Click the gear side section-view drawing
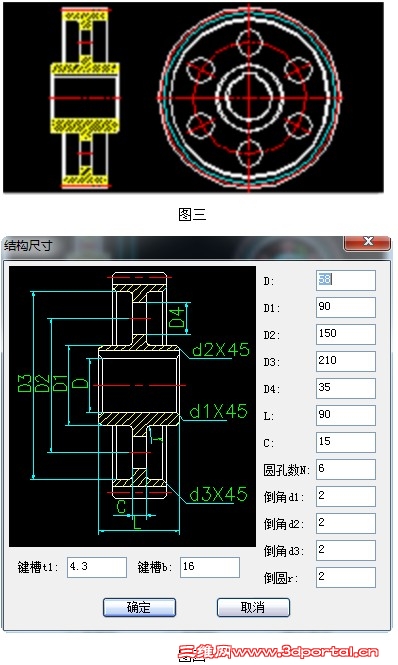Screen dimensions: 398x665 pyautogui.click(x=85, y=97)
